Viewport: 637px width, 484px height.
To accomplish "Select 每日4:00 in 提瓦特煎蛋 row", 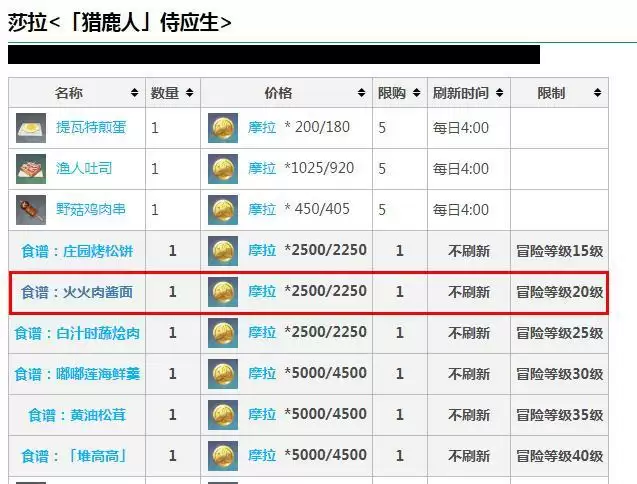I will pyautogui.click(x=461, y=128).
